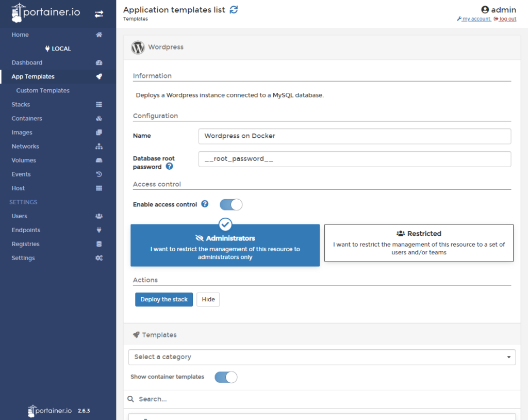Image resolution: width=528 pixels, height=420 pixels.
Task: Click the Containers cubes icon
Action: (99, 118)
